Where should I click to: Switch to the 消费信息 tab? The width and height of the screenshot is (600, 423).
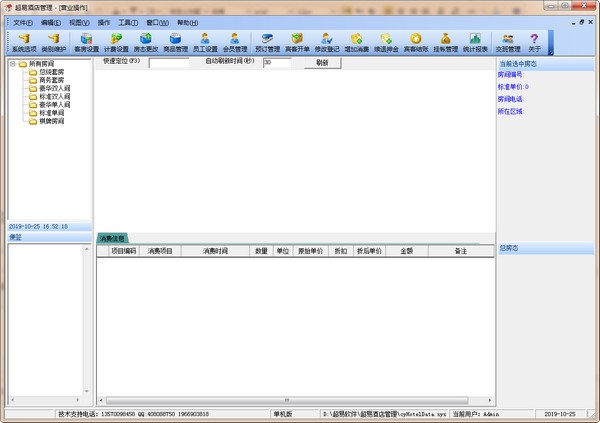[112, 239]
